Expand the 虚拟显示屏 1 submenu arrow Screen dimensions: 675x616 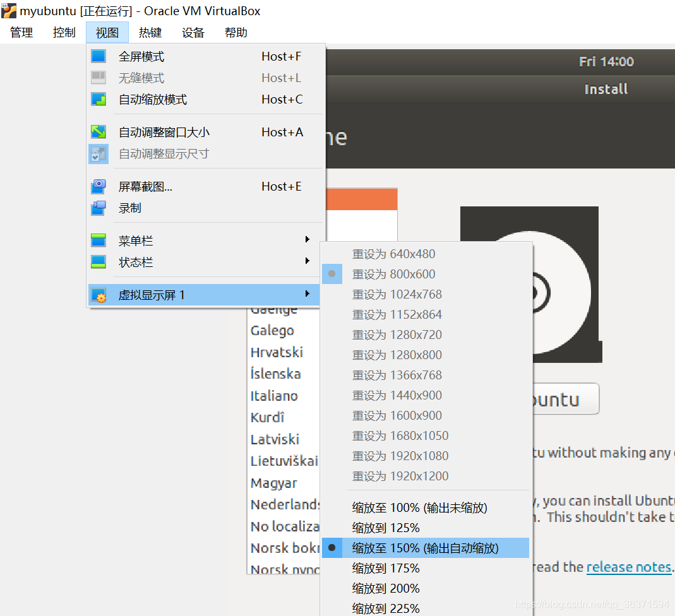308,293
